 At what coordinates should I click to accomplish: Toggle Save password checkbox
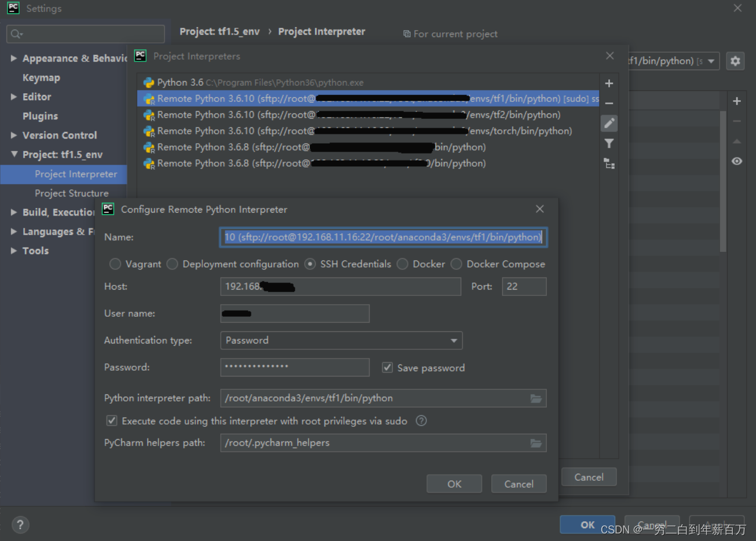[388, 368]
